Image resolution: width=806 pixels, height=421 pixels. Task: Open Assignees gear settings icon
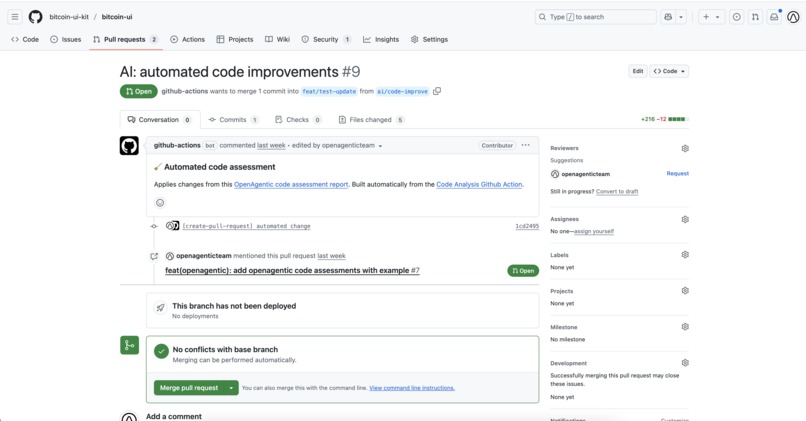685,219
